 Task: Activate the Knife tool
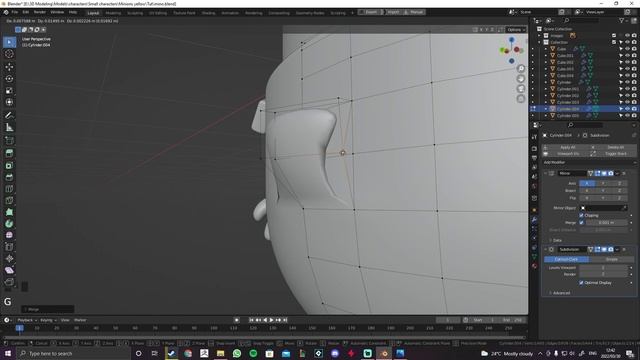click(9, 200)
